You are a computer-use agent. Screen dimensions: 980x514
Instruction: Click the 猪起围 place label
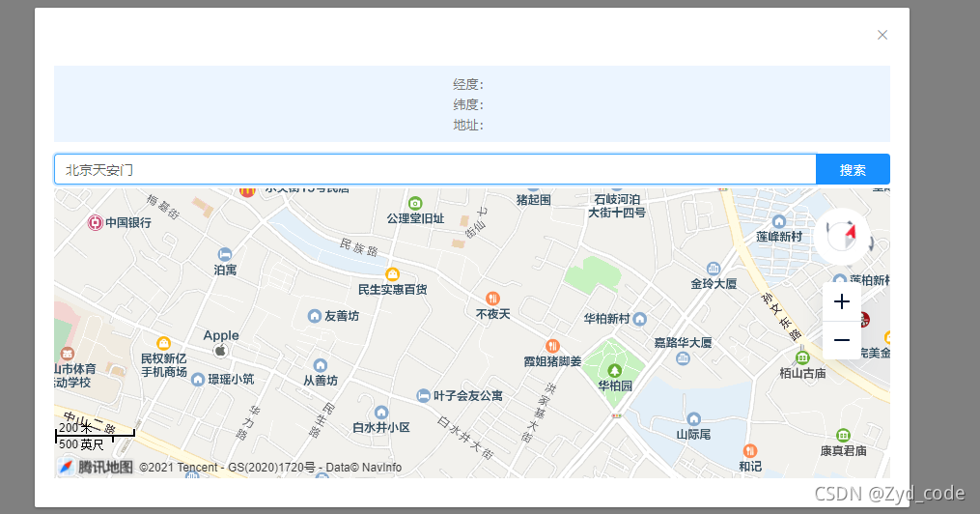(533, 200)
